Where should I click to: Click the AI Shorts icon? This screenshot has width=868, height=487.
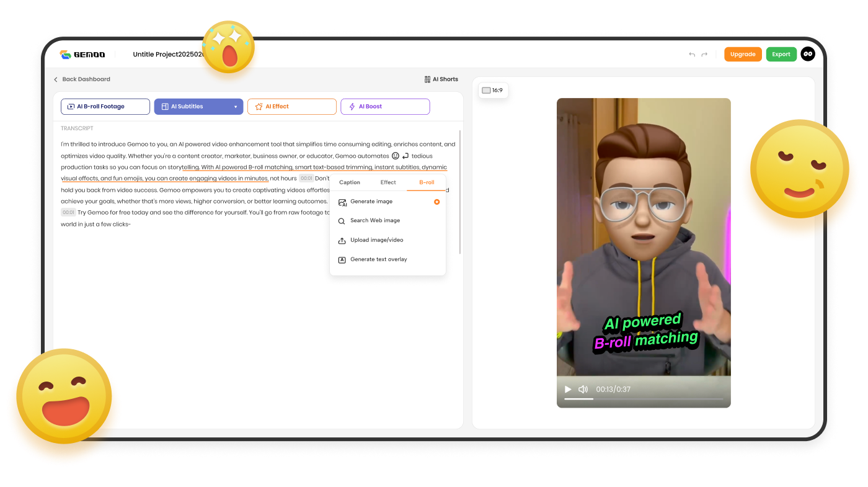(x=427, y=79)
